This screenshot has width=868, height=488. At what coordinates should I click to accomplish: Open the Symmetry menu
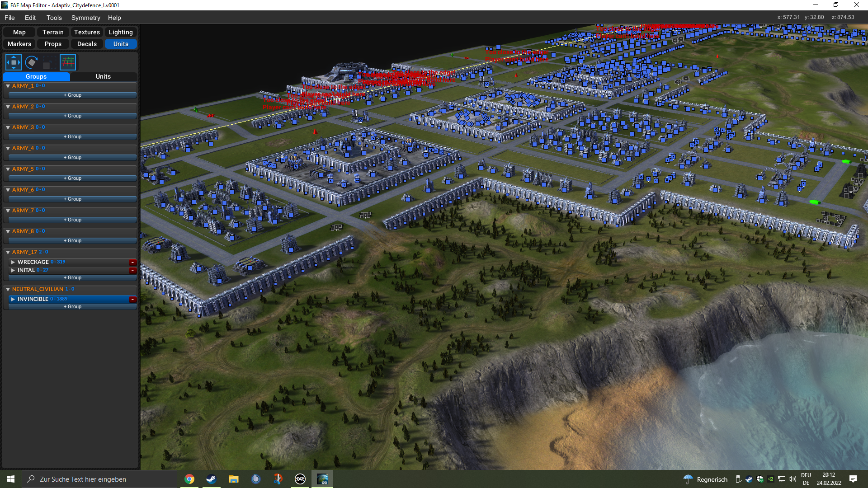coord(85,18)
